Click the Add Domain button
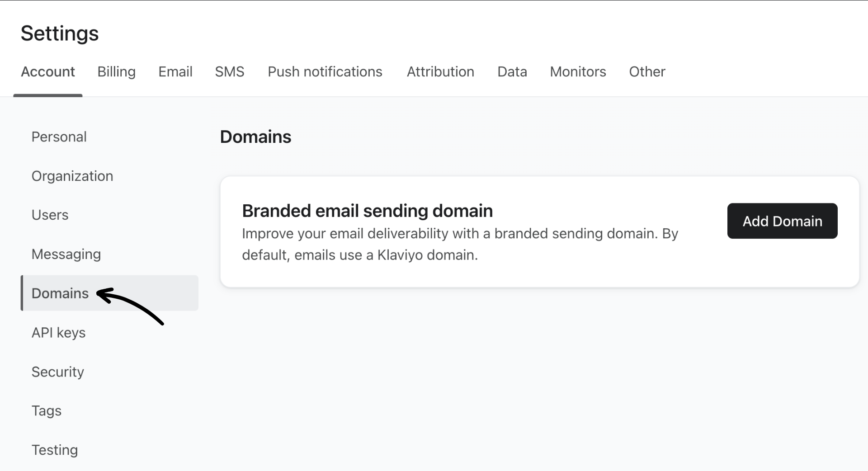Viewport: 868px width, 471px height. (782, 221)
